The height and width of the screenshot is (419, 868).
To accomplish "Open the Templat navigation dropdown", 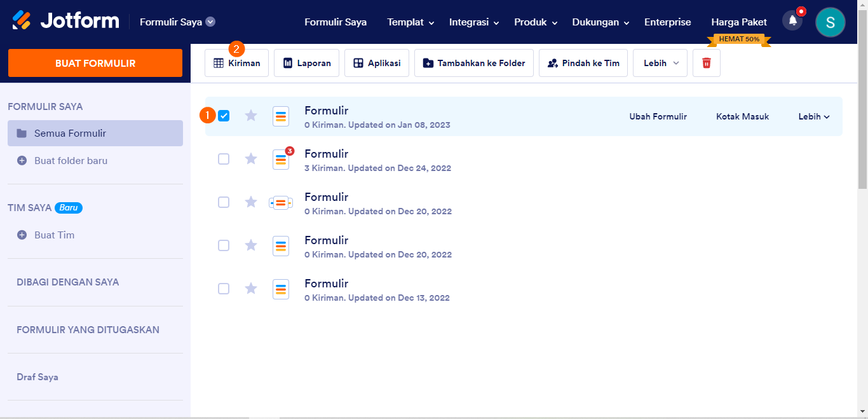I will point(410,22).
